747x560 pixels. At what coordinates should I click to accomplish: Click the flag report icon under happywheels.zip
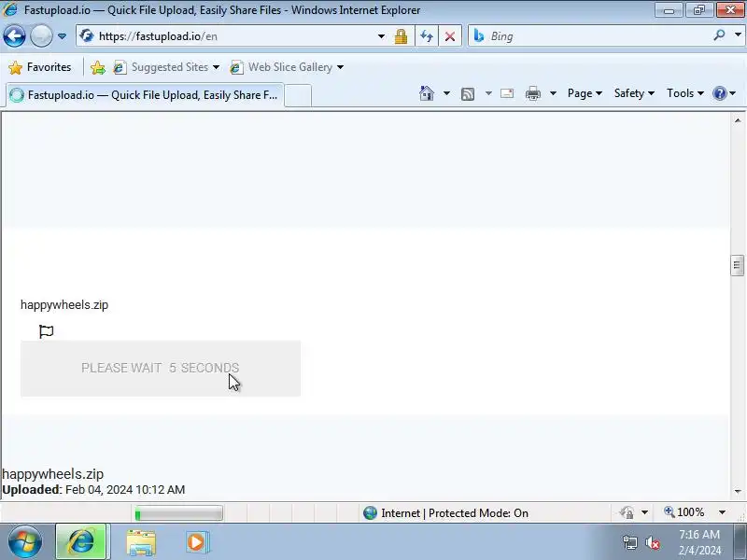46,331
